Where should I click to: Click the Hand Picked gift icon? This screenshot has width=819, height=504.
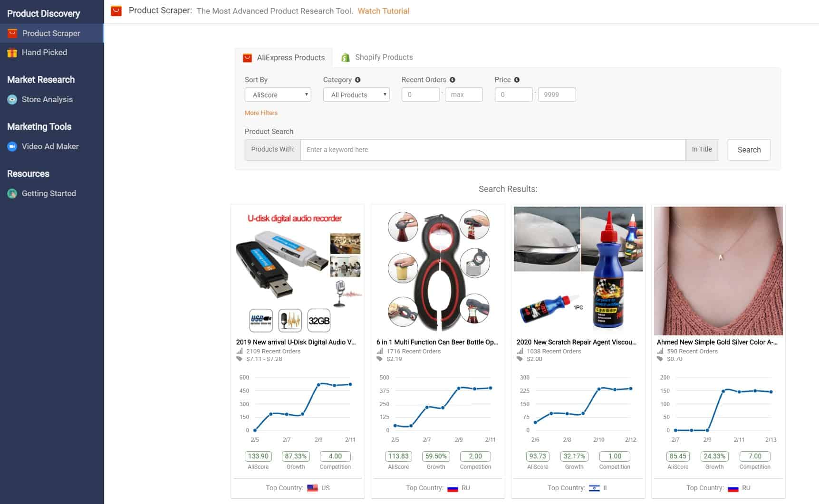pos(12,53)
